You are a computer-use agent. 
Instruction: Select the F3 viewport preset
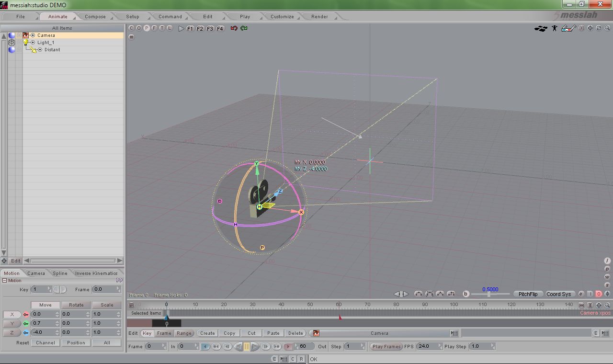tap(210, 29)
